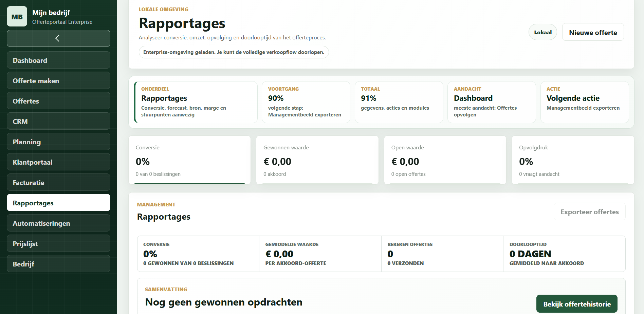Click the Lokaal environment pill
This screenshot has width=644, height=314.
click(x=542, y=32)
